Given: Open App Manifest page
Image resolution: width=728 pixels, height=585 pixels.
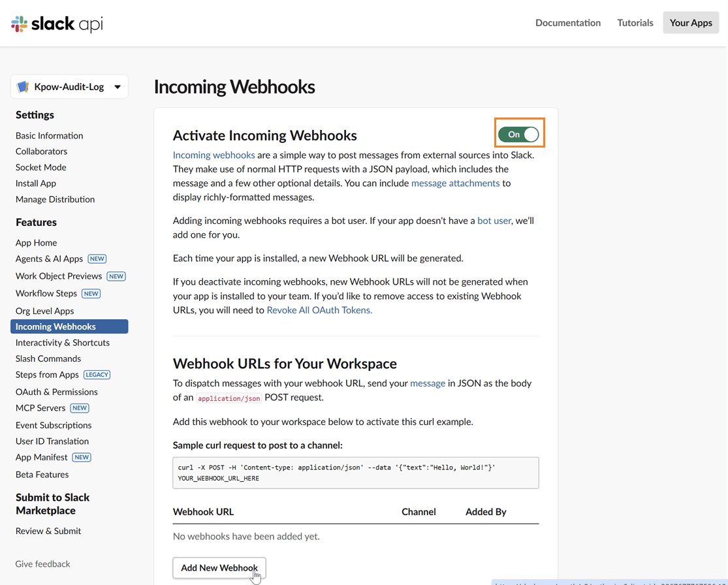Looking at the screenshot, I should click(x=41, y=457).
